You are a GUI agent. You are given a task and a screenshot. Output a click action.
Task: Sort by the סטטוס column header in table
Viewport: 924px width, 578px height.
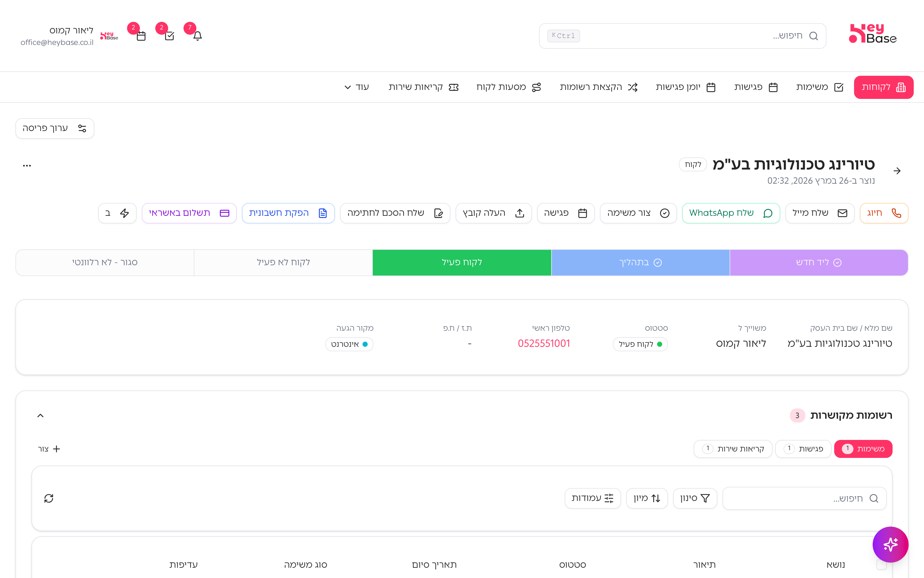pyautogui.click(x=573, y=565)
